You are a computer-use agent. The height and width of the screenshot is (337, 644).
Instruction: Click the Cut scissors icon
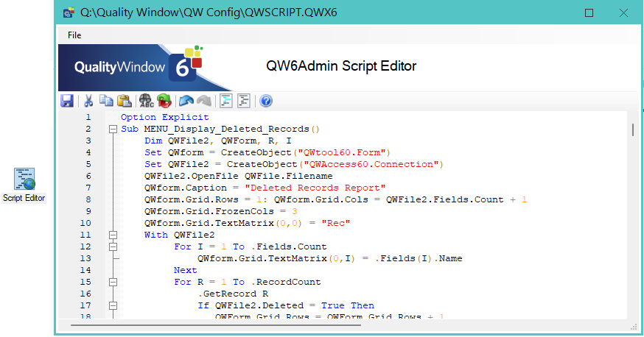(x=88, y=101)
